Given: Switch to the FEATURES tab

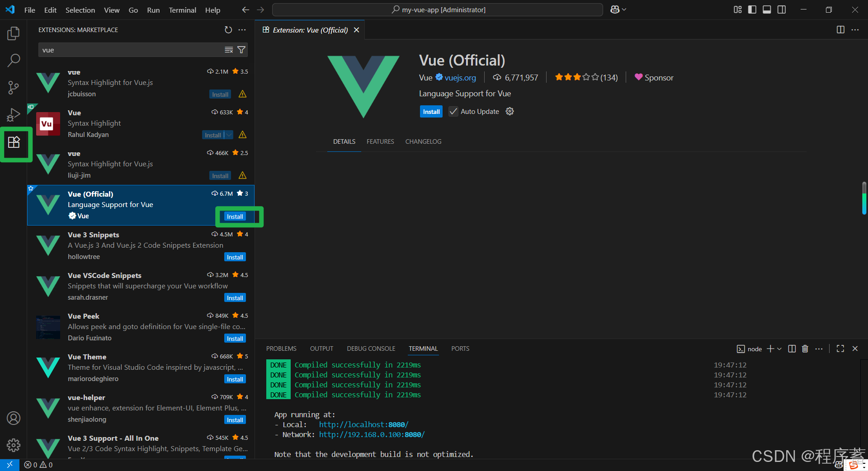Looking at the screenshot, I should tap(380, 141).
